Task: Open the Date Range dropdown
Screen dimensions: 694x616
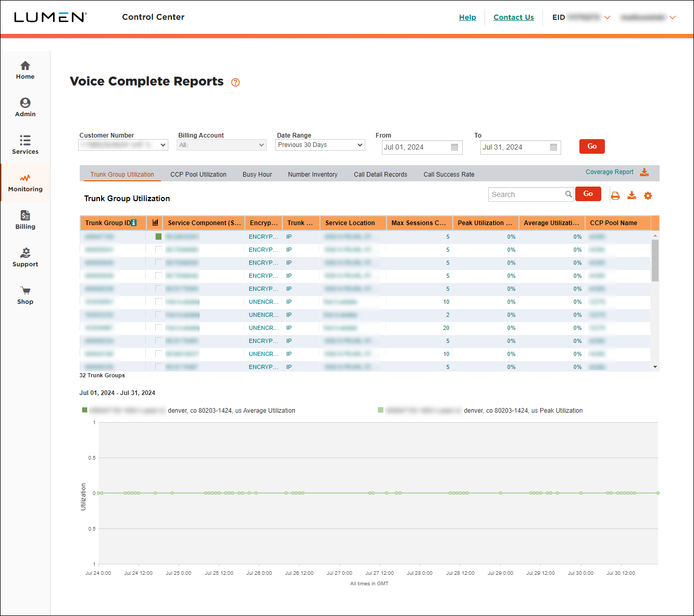Action: (319, 144)
